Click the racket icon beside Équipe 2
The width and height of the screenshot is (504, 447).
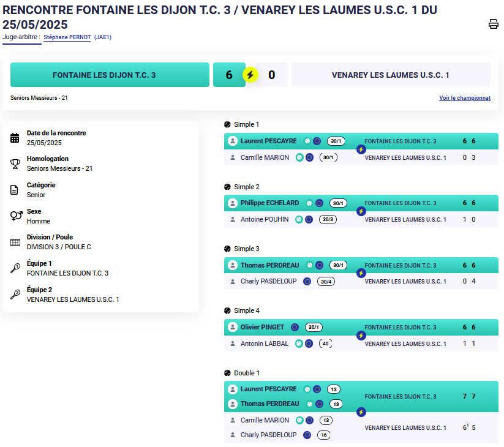pos(15,294)
